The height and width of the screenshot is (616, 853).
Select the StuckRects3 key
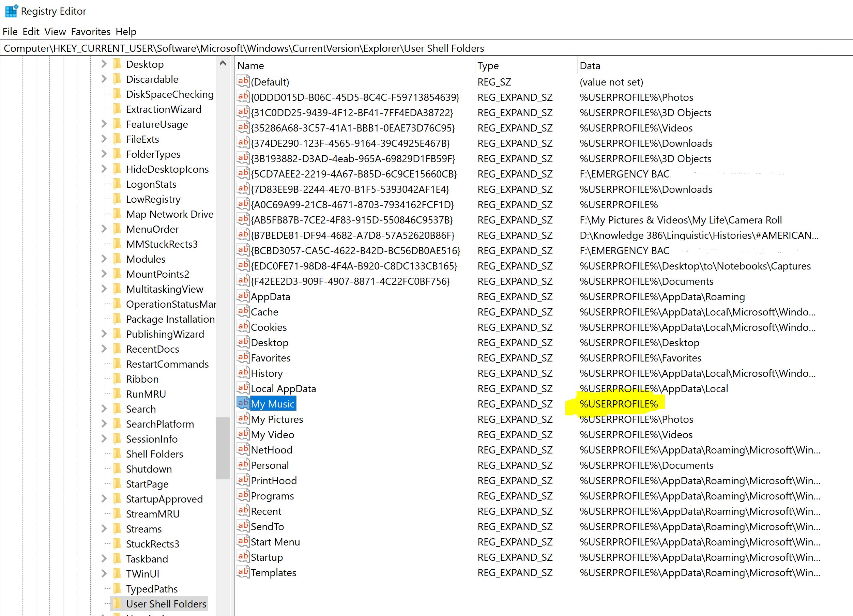[152, 544]
